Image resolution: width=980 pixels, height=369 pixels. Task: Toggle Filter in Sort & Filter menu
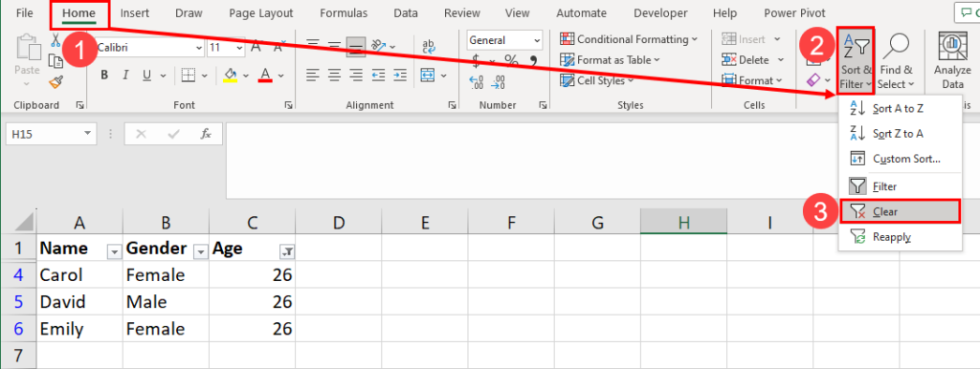pos(900,186)
